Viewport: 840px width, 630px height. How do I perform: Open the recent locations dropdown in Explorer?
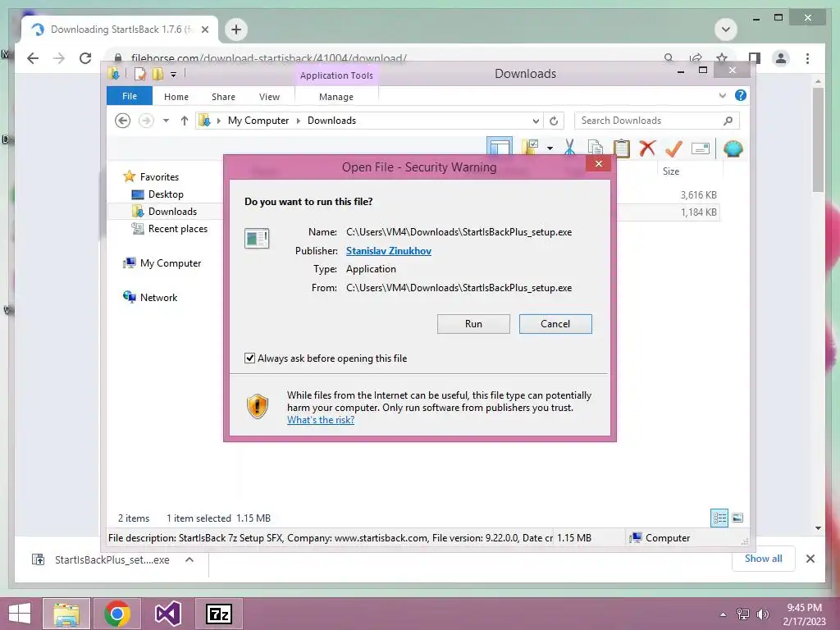coord(166,121)
